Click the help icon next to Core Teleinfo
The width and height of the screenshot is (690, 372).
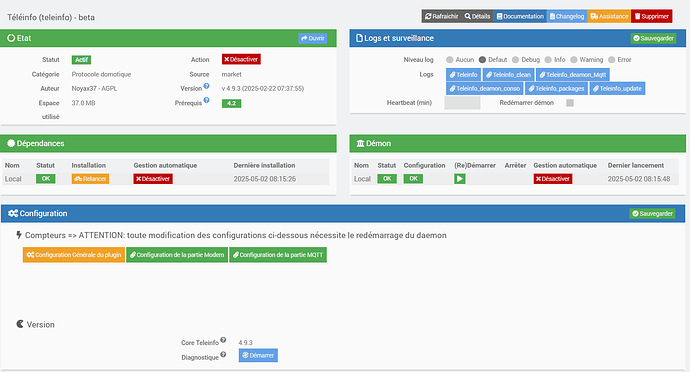[x=223, y=340]
